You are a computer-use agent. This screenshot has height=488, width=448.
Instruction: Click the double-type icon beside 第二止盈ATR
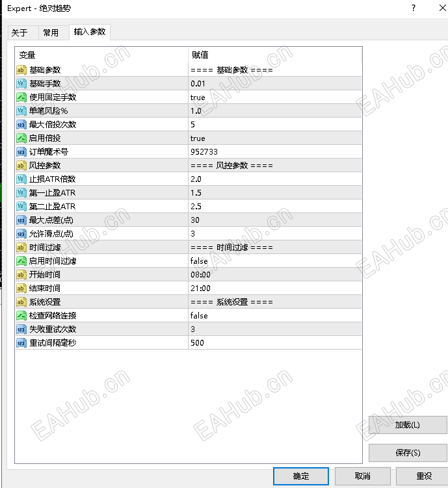pyautogui.click(x=21, y=207)
